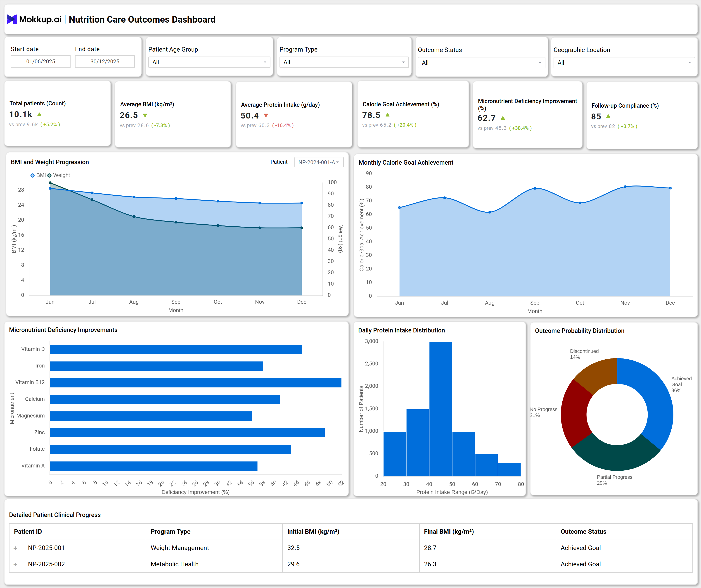701x588 pixels.
Task: Click the Follow-up Compliance value 85
Action: point(596,116)
